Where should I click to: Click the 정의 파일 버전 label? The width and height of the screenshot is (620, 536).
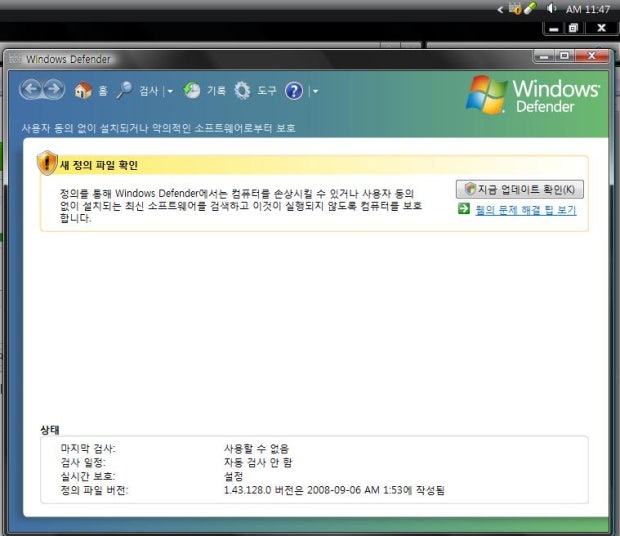click(95, 490)
